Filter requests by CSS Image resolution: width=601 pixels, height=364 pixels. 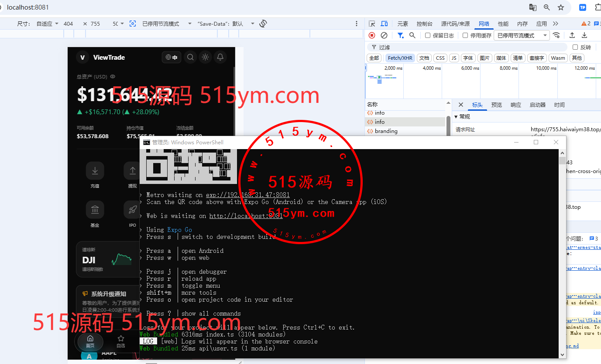[440, 58]
